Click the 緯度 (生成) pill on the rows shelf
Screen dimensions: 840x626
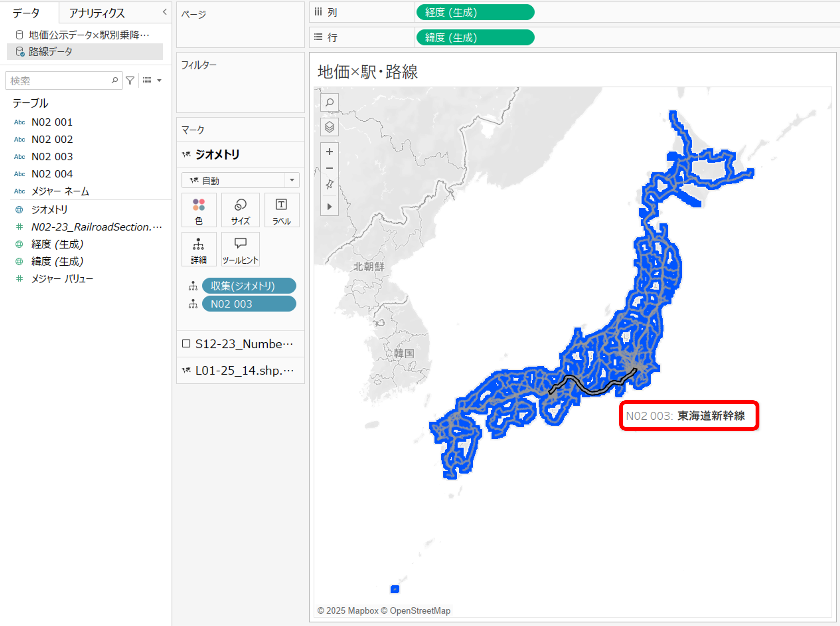click(475, 38)
